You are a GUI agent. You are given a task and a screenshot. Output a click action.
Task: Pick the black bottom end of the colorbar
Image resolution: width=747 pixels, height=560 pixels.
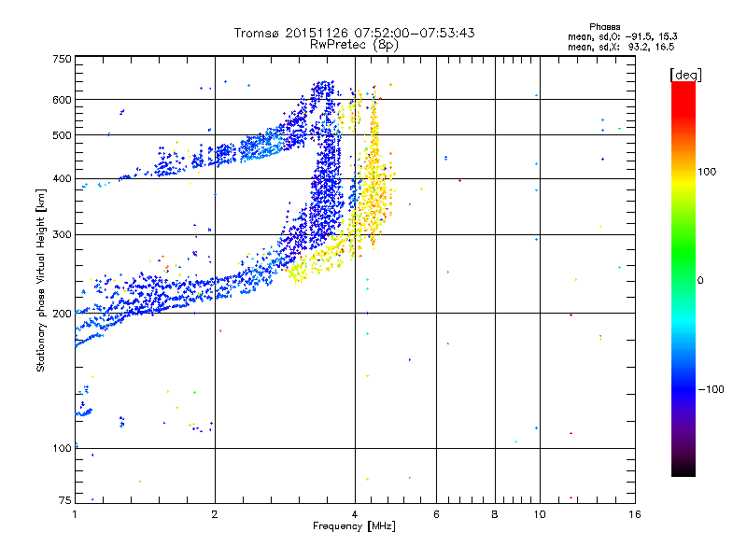(683, 471)
